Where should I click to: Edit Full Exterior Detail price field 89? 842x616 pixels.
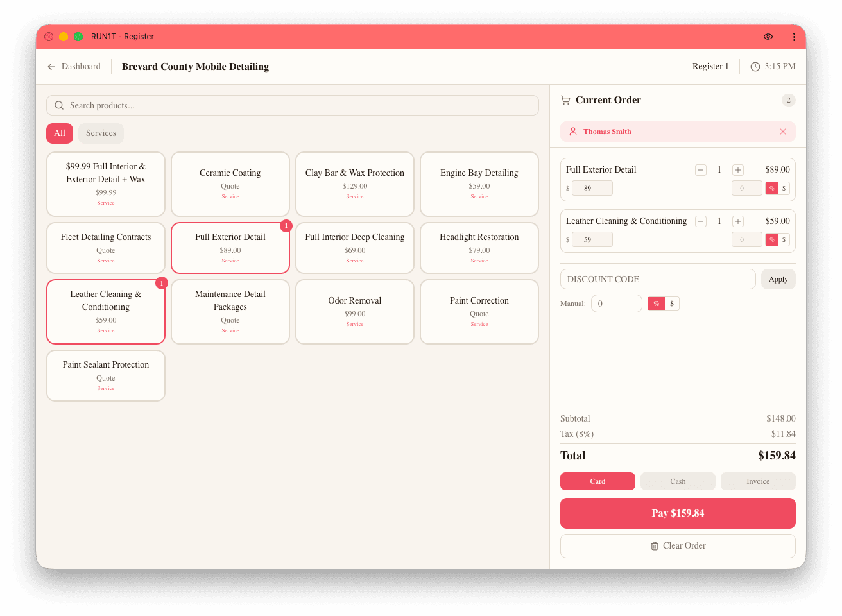(x=592, y=188)
